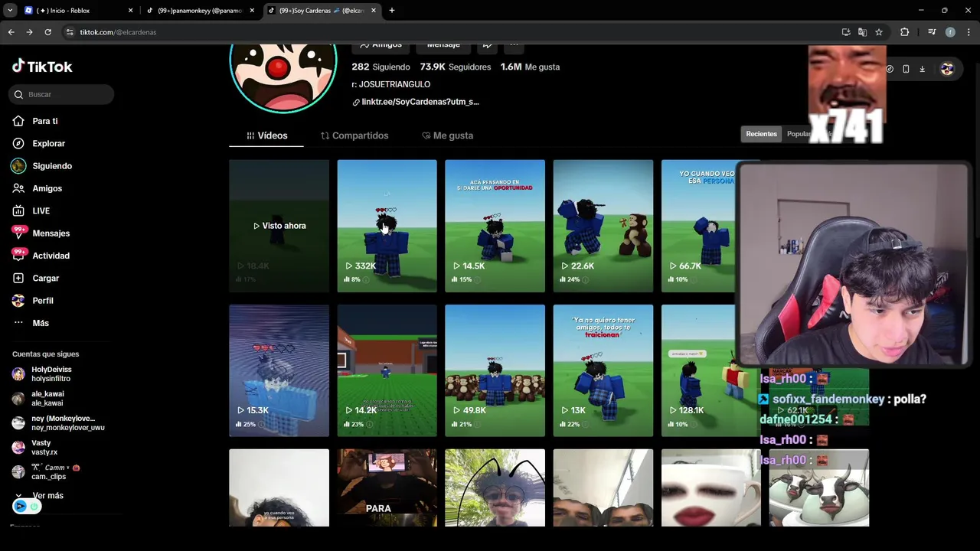Viewport: 980px width, 551px height.
Task: Open the browser extensions puzzle icon
Action: point(905,32)
